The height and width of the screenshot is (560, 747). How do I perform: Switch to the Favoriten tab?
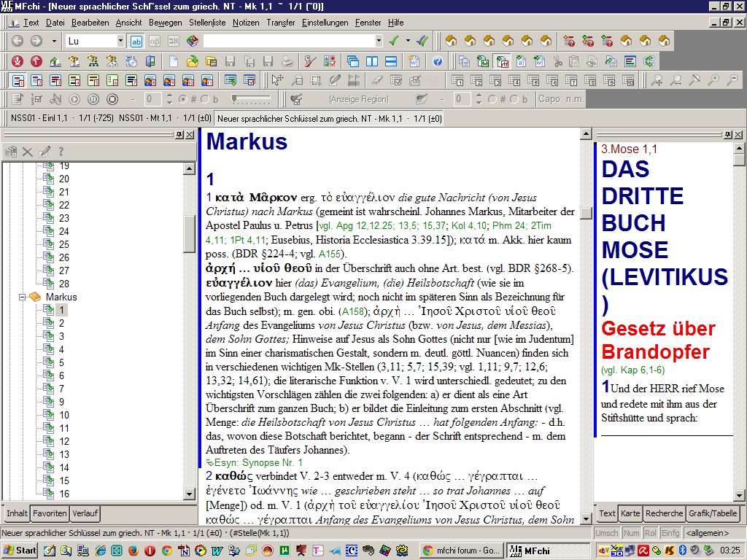50,513
